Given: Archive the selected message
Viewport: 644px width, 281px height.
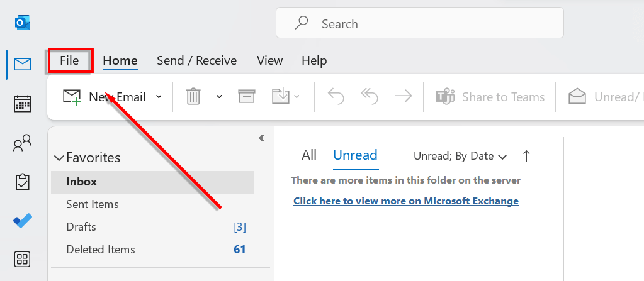Looking at the screenshot, I should click(246, 96).
